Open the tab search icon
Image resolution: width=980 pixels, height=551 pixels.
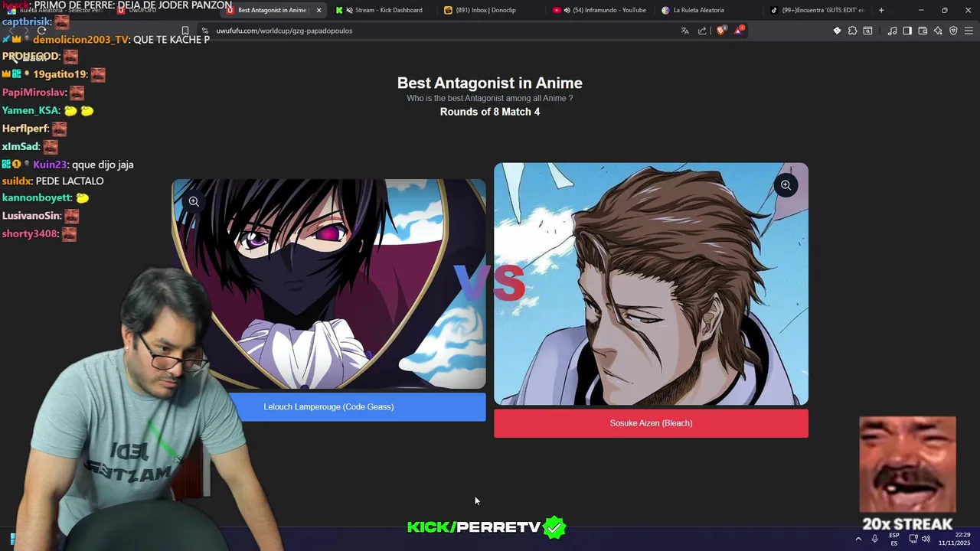click(x=867, y=31)
